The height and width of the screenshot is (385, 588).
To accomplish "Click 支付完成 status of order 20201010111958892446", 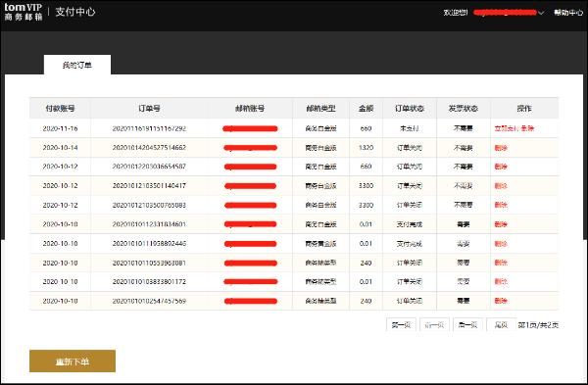I will (410, 244).
